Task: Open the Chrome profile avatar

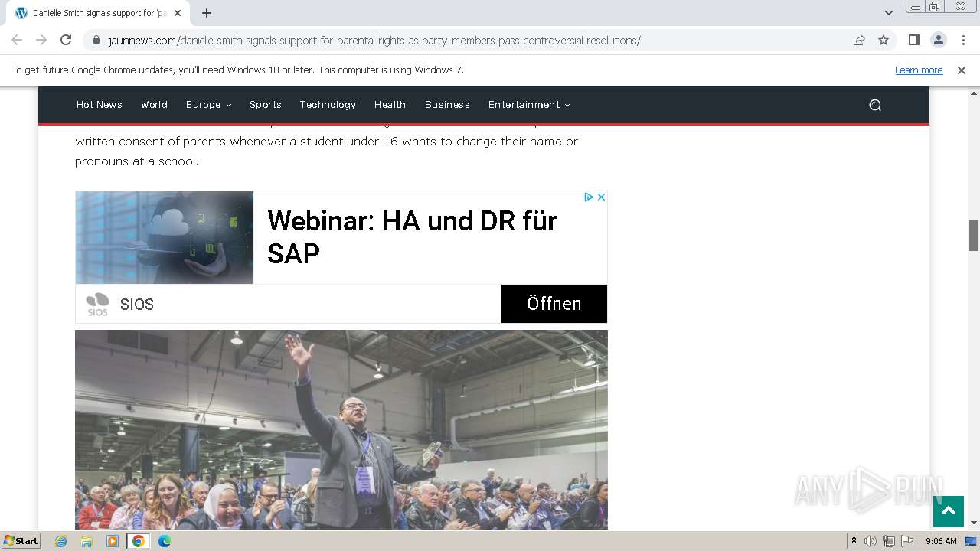Action: (938, 40)
